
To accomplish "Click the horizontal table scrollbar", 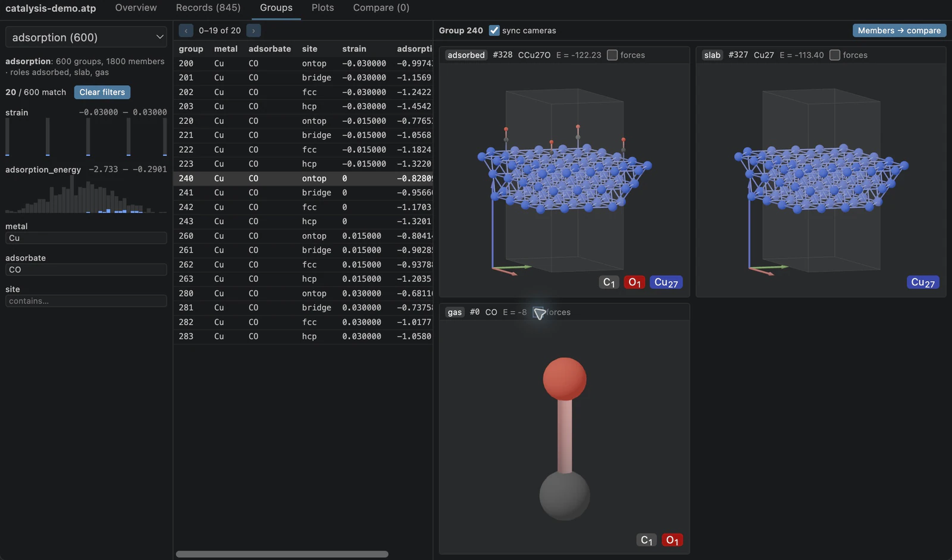I will point(282,554).
